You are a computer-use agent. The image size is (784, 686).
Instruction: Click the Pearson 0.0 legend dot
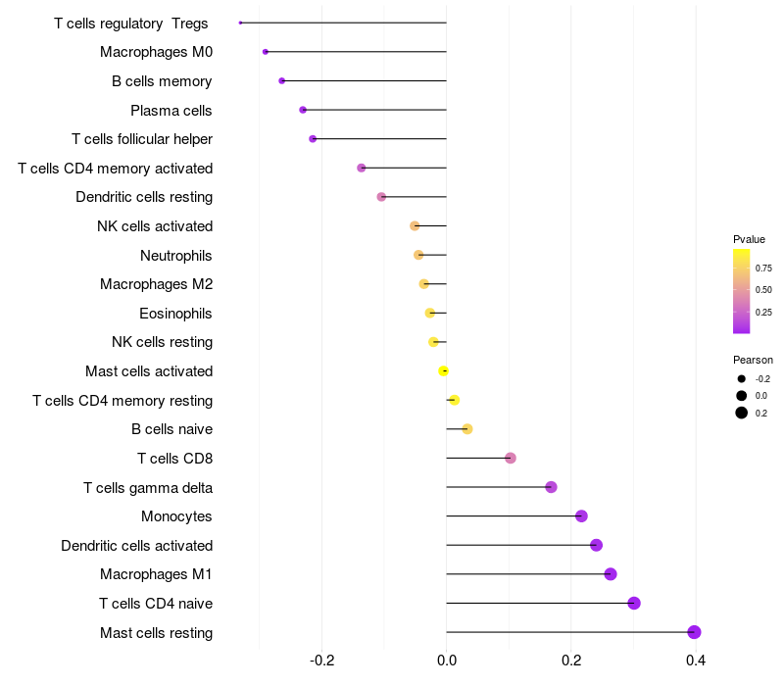742,396
